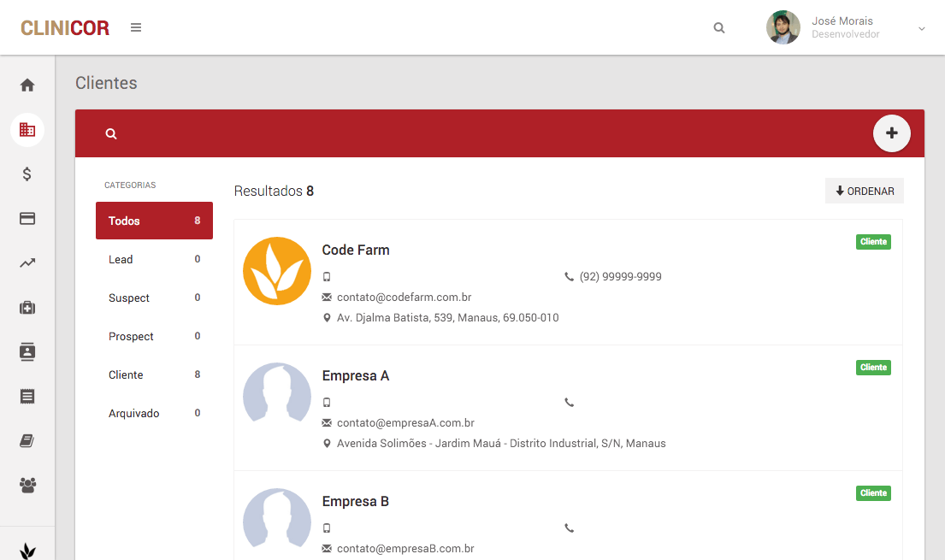Open the dollar sign finance icon
Viewport: 945px width, 560px height.
coord(27,174)
